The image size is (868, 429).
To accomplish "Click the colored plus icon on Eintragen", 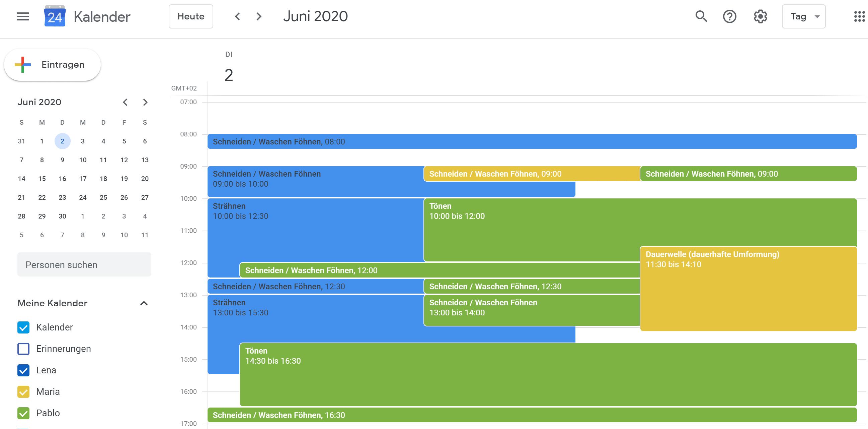I will point(22,64).
